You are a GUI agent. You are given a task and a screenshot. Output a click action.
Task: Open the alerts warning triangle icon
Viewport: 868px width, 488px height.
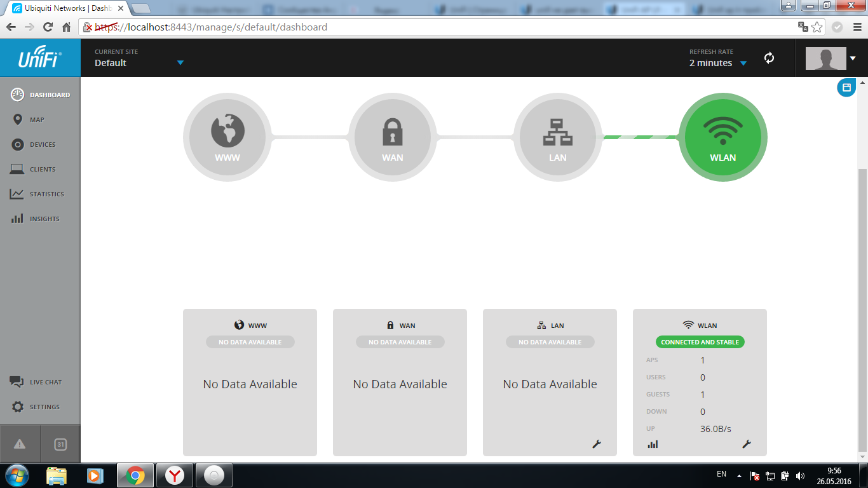20,444
